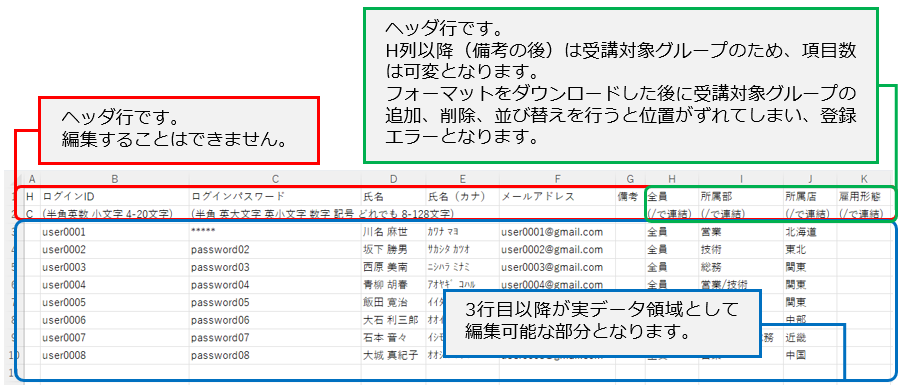Click the password rule note with 8-128文字
The height and width of the screenshot is (388, 902).
[x=322, y=214]
